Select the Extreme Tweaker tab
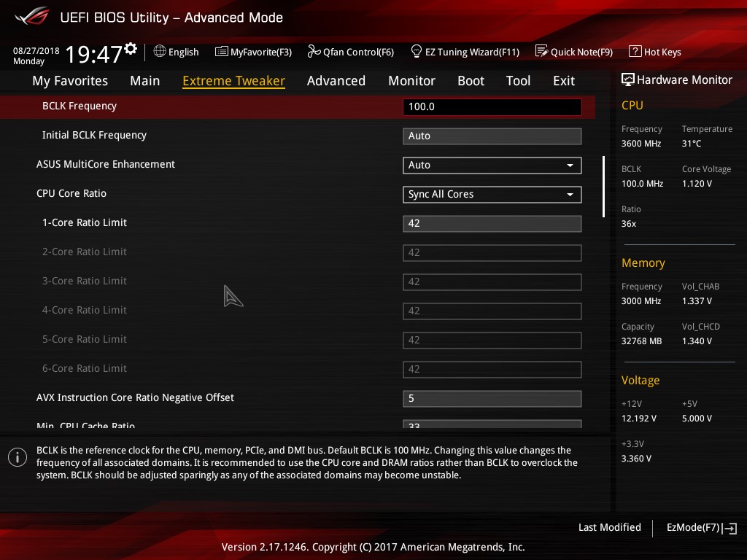The image size is (747, 560). tap(233, 81)
